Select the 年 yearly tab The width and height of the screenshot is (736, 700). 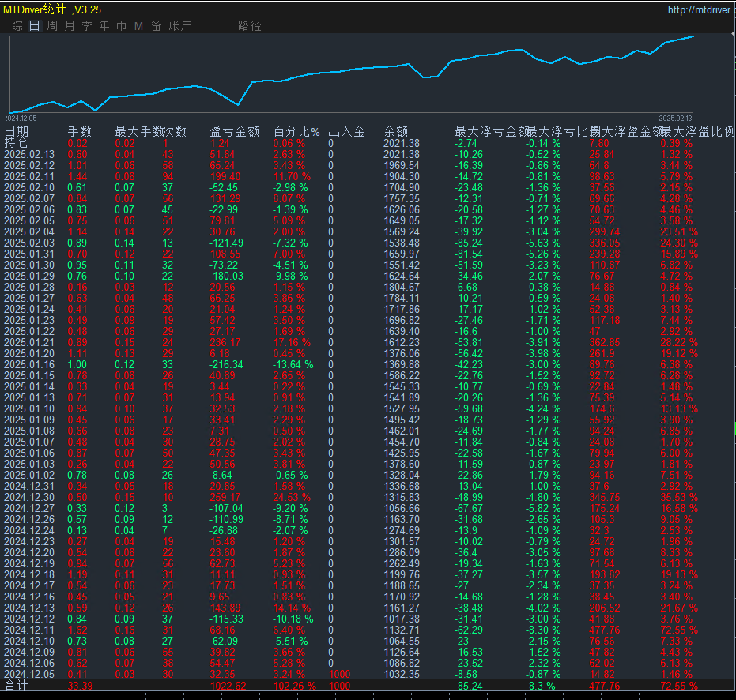[x=104, y=26]
